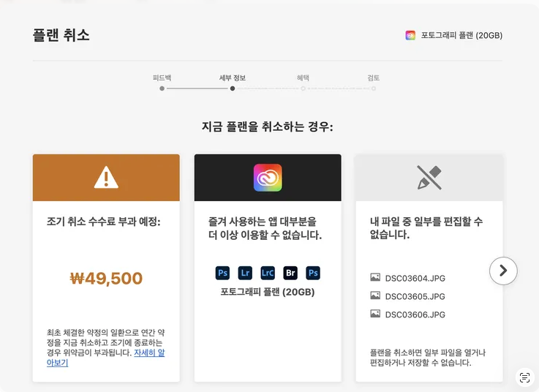Image resolution: width=539 pixels, height=392 pixels.
Task: Click the 플랜을 취소하면 일부 파일을 note
Action: point(428,358)
